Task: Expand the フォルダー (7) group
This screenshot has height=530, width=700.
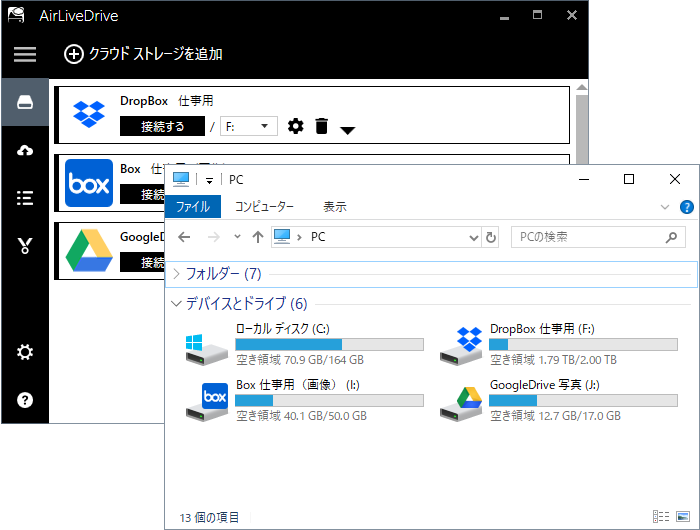Action: [176, 274]
